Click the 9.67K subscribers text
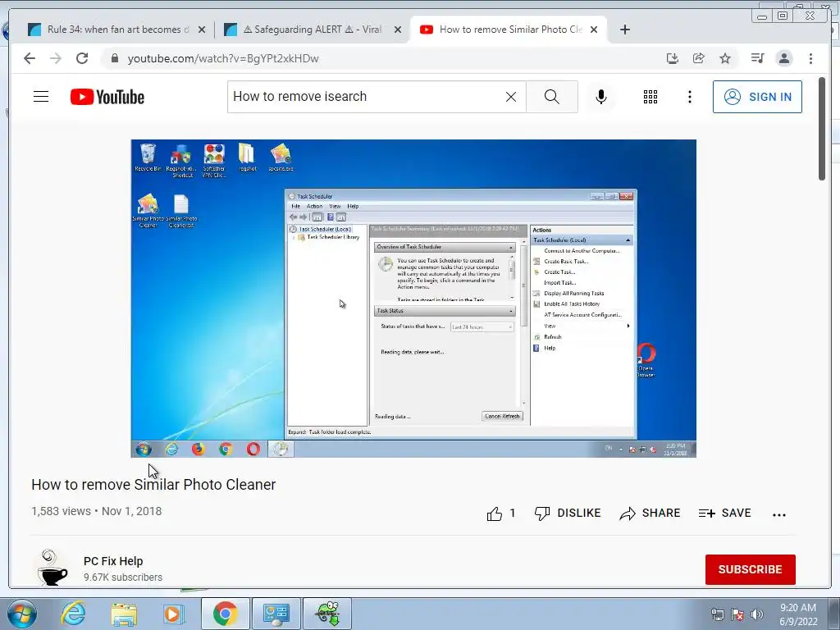The height and width of the screenshot is (630, 840). [x=123, y=577]
